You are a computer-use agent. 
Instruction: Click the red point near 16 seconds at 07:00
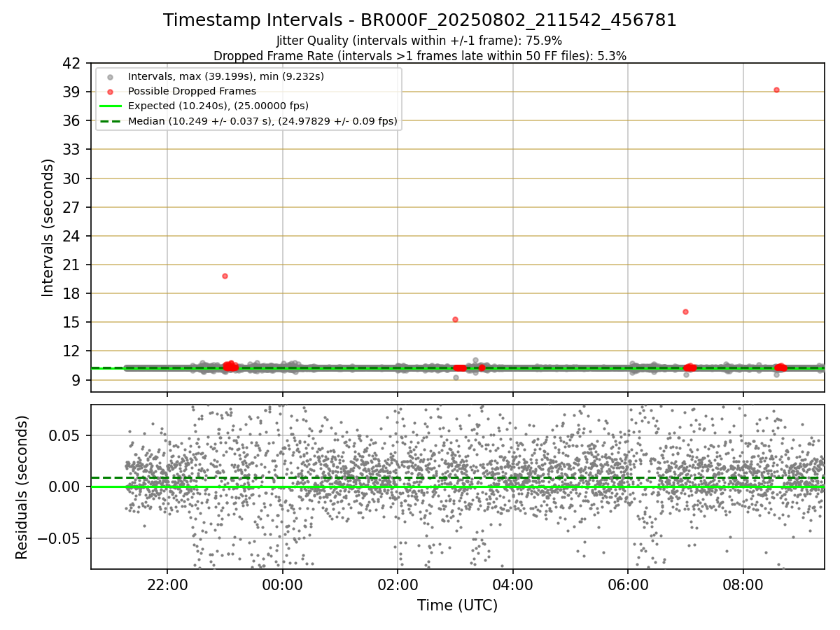point(685,311)
